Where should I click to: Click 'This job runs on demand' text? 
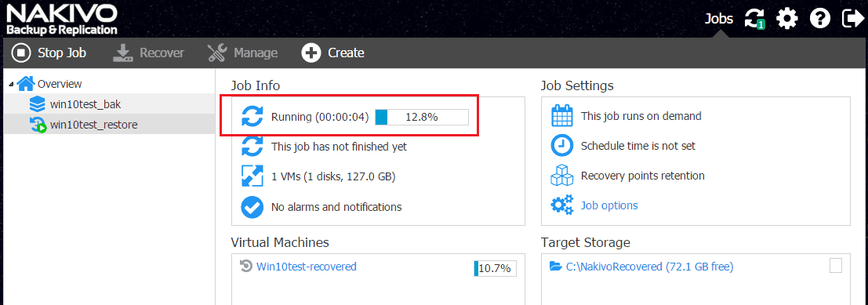(x=641, y=116)
